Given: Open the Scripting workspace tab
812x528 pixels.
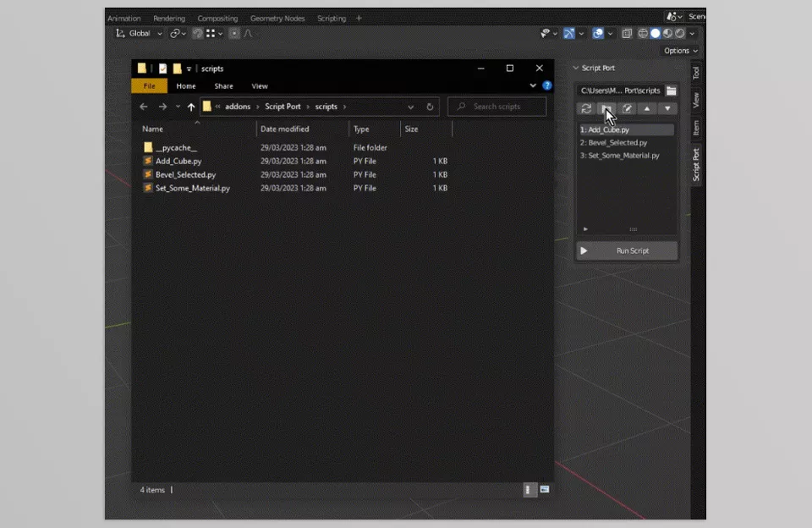Looking at the screenshot, I should [332, 18].
